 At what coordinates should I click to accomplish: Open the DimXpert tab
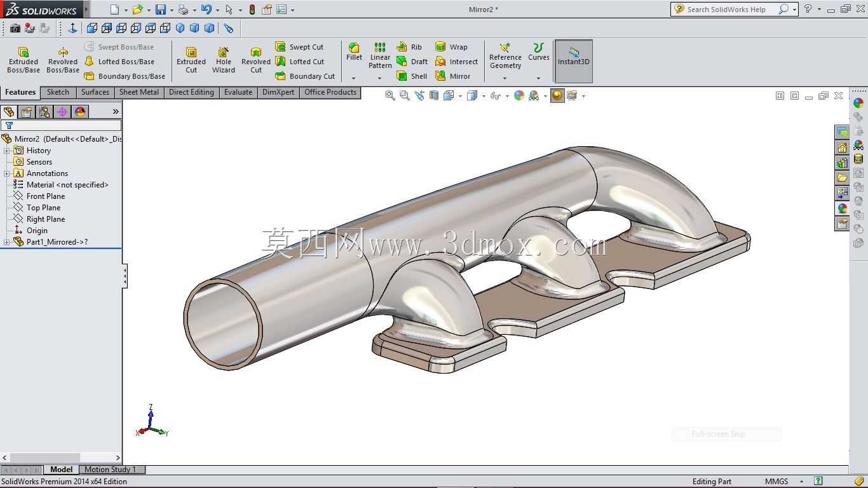point(278,92)
